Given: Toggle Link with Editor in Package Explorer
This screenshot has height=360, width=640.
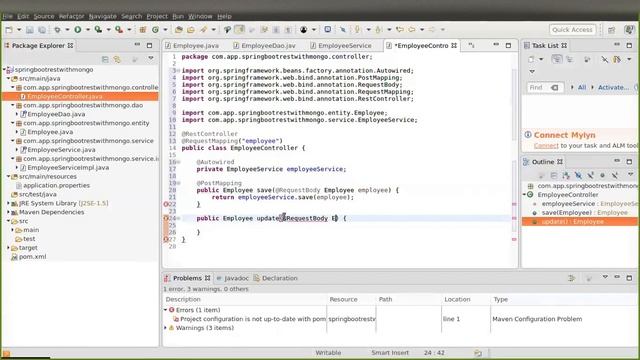Looking at the screenshot, I should [118, 59].
